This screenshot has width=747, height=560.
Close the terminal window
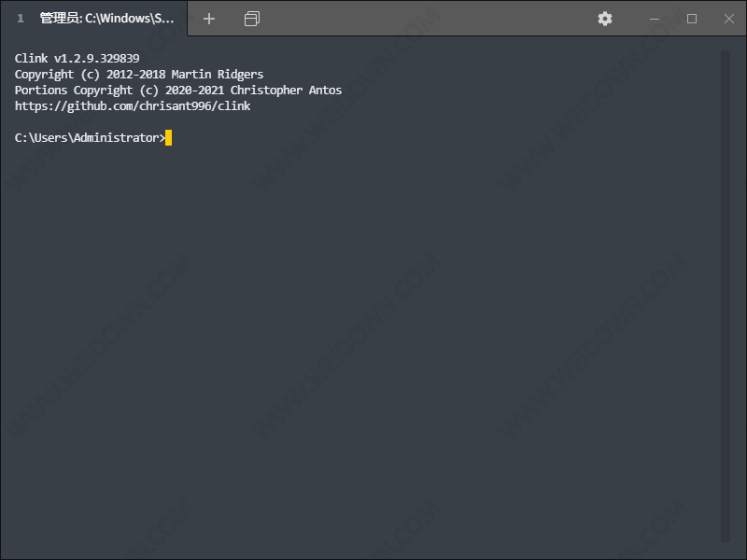point(728,19)
